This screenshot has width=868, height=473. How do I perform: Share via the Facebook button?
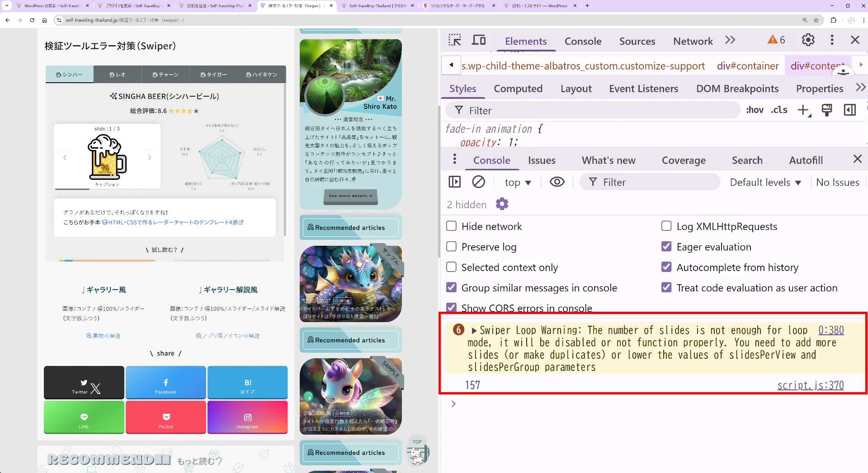tap(166, 382)
